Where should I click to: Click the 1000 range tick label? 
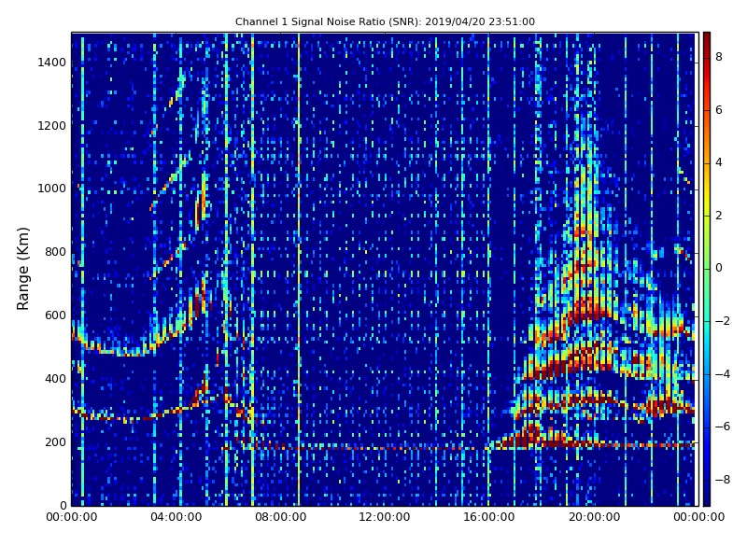point(51,189)
